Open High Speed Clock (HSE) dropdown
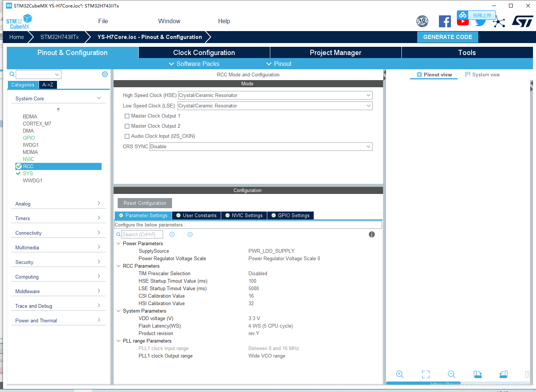536x392 pixels. (x=275, y=95)
